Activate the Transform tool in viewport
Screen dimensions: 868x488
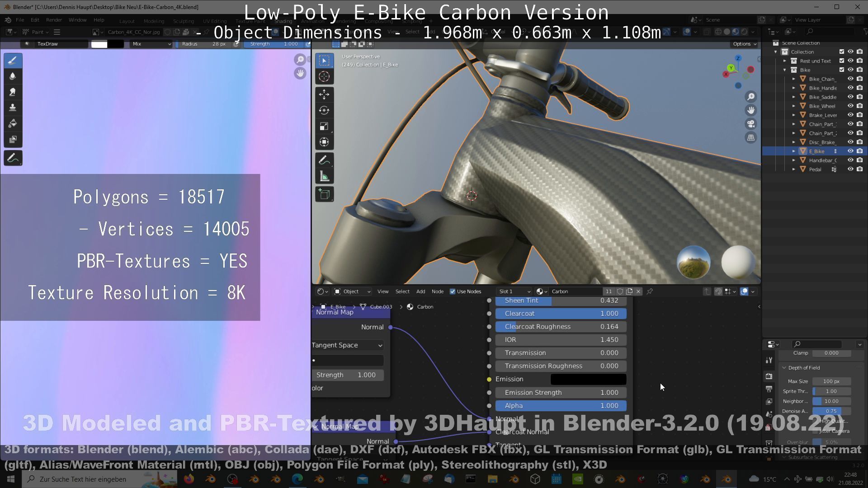click(324, 142)
